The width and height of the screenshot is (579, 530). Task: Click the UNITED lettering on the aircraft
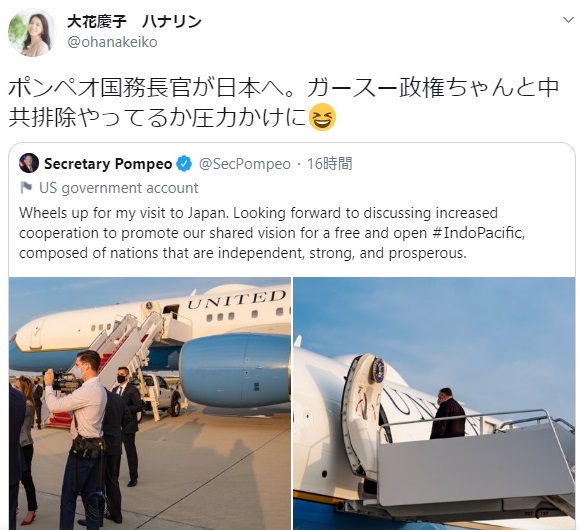click(236, 299)
